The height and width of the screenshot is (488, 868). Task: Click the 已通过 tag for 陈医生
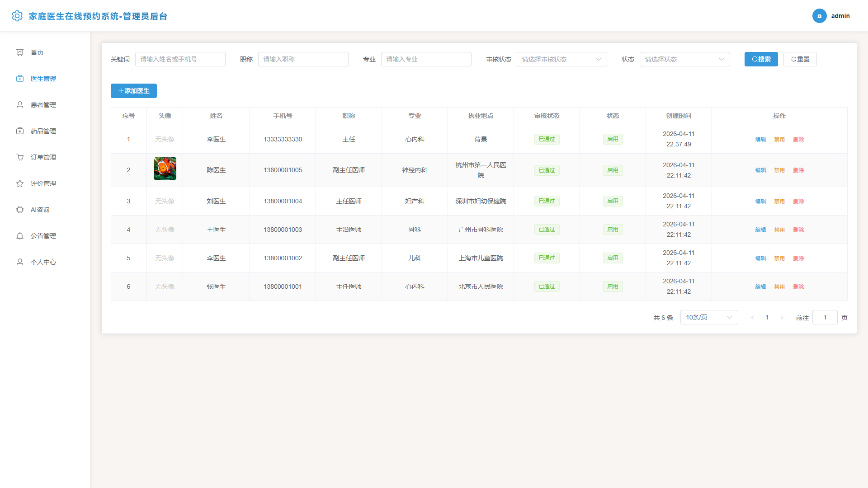pos(547,170)
